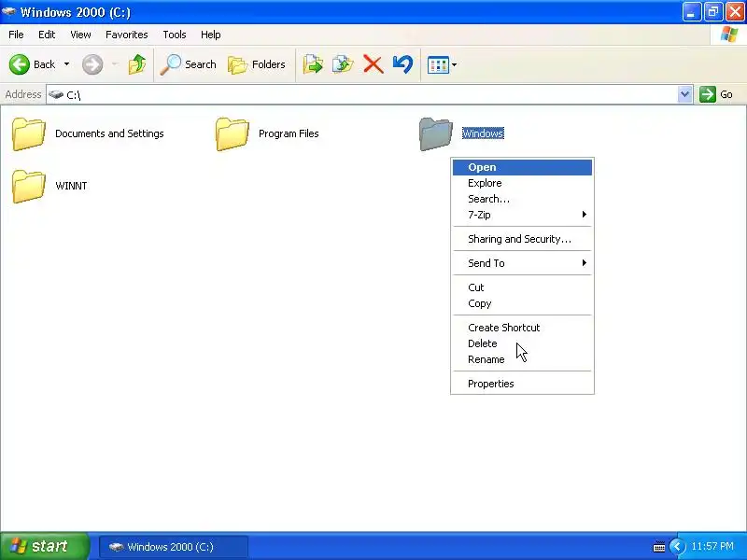The height and width of the screenshot is (560, 747).
Task: Click the WINNT folder name
Action: pyautogui.click(x=72, y=186)
